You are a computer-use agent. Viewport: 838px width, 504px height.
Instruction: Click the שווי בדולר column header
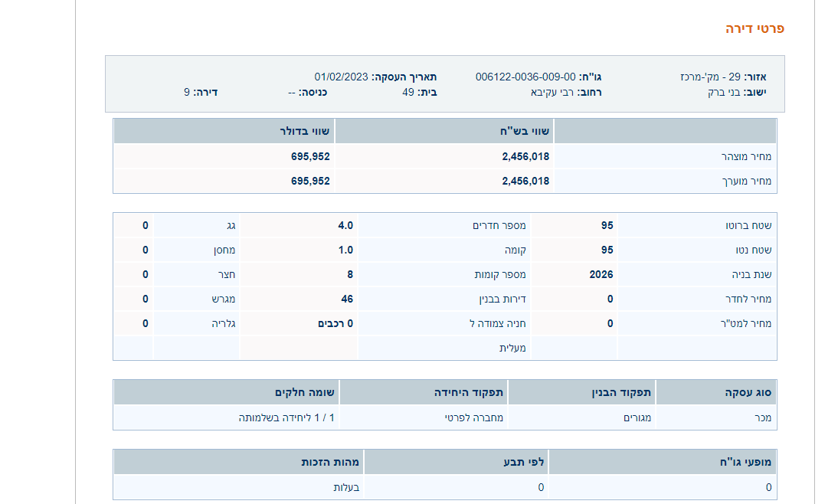tap(305, 132)
